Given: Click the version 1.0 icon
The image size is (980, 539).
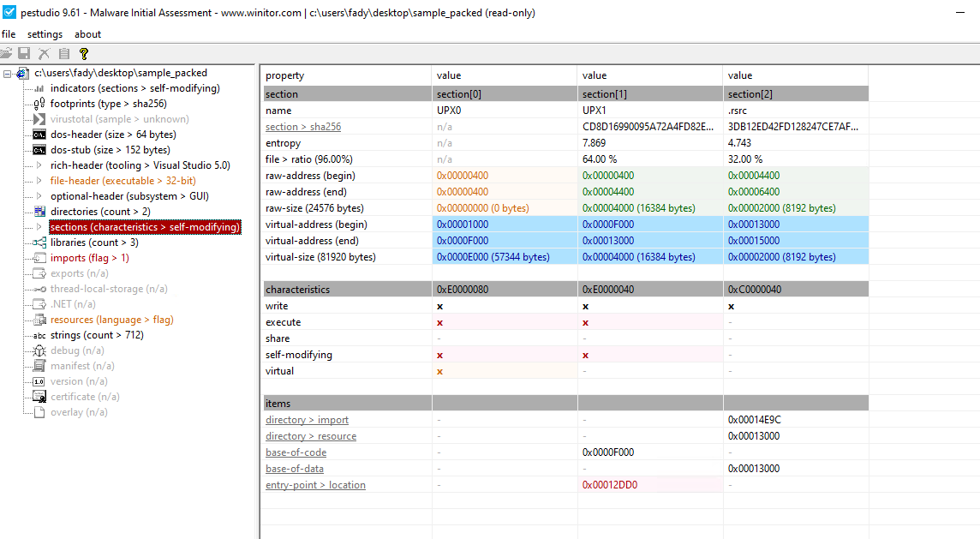Looking at the screenshot, I should coord(39,381).
